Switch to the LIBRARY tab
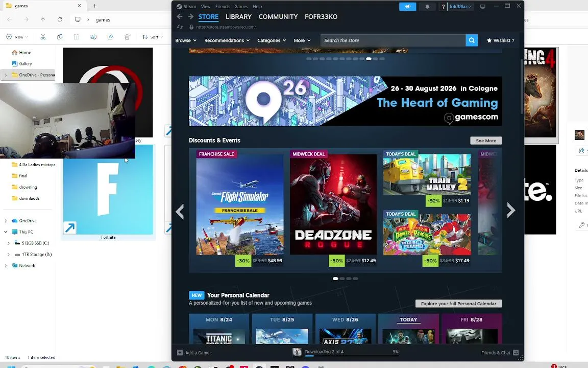Viewport: 588px width, 368px height. tap(238, 16)
